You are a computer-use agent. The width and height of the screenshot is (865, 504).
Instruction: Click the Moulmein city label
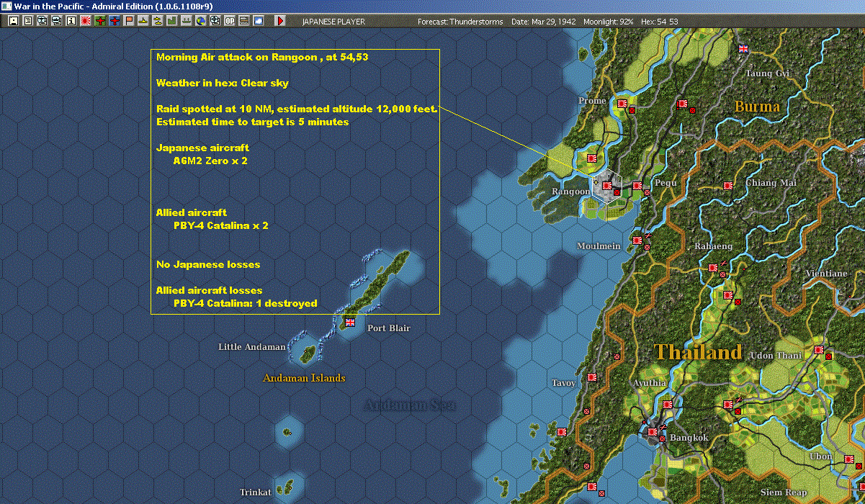pyautogui.click(x=599, y=246)
